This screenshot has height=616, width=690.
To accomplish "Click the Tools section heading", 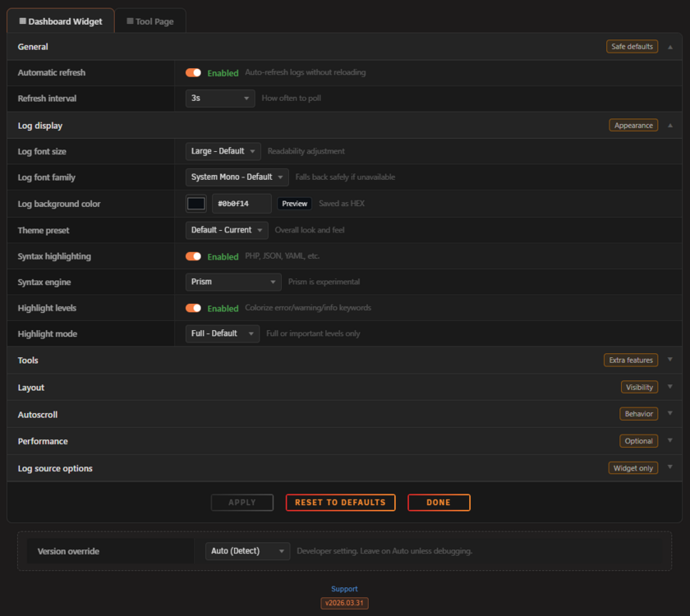I will pos(28,361).
